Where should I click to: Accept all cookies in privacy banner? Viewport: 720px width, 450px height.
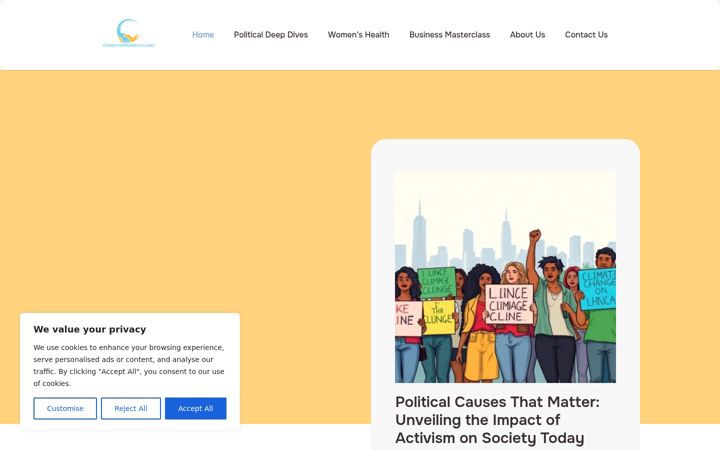196,408
